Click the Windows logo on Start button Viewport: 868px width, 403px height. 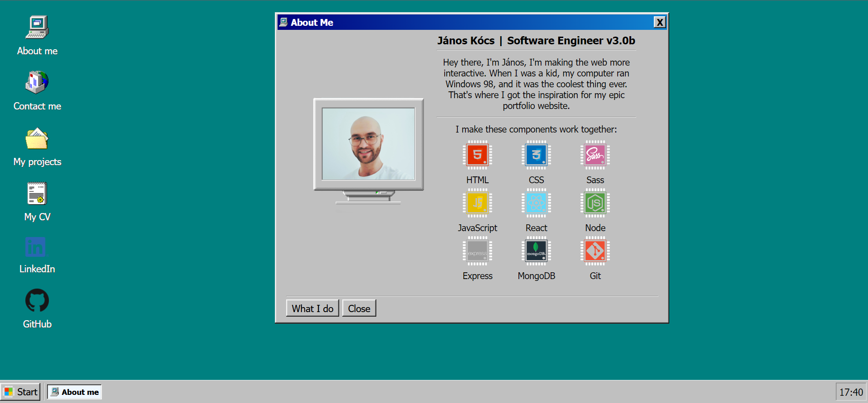(9, 392)
